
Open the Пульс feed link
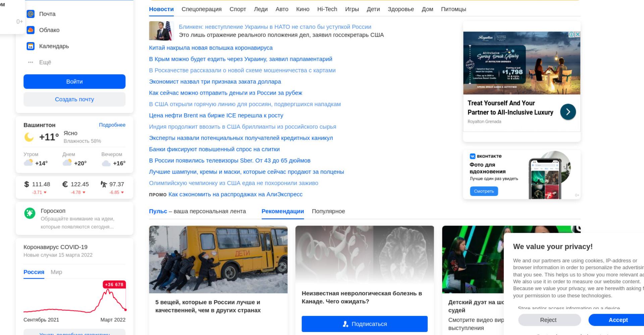158,211
